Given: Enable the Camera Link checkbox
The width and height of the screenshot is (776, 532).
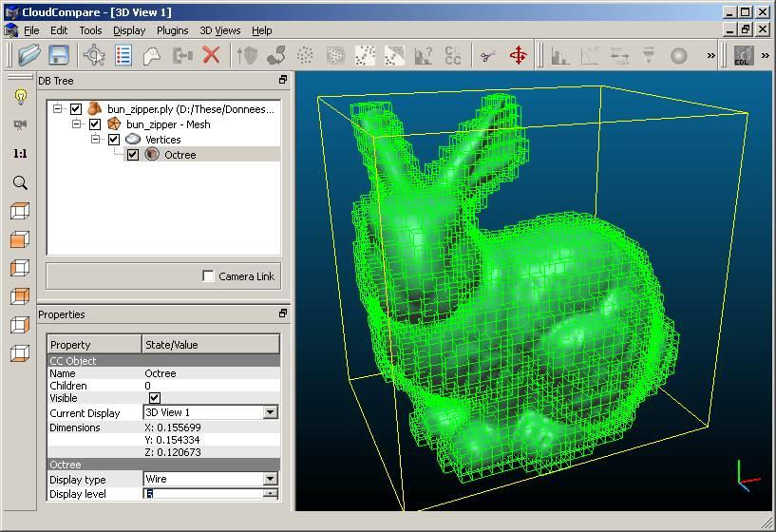Looking at the screenshot, I should tap(208, 276).
